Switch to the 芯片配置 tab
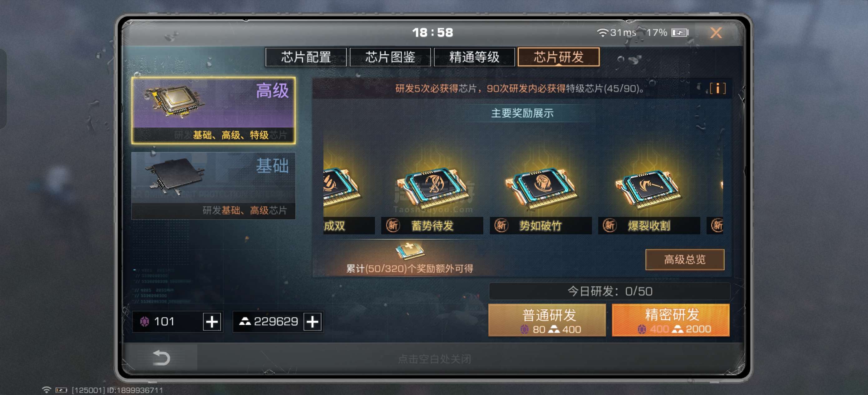This screenshot has height=395, width=868. point(306,57)
